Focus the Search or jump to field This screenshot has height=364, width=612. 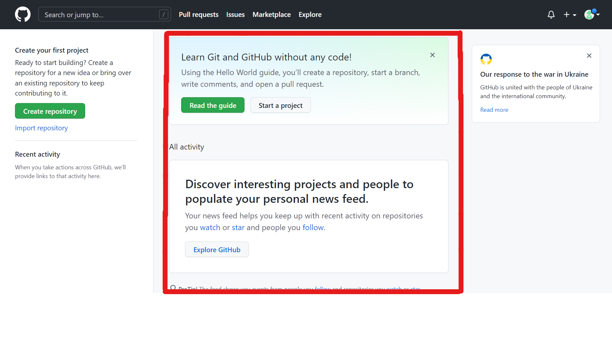104,14
